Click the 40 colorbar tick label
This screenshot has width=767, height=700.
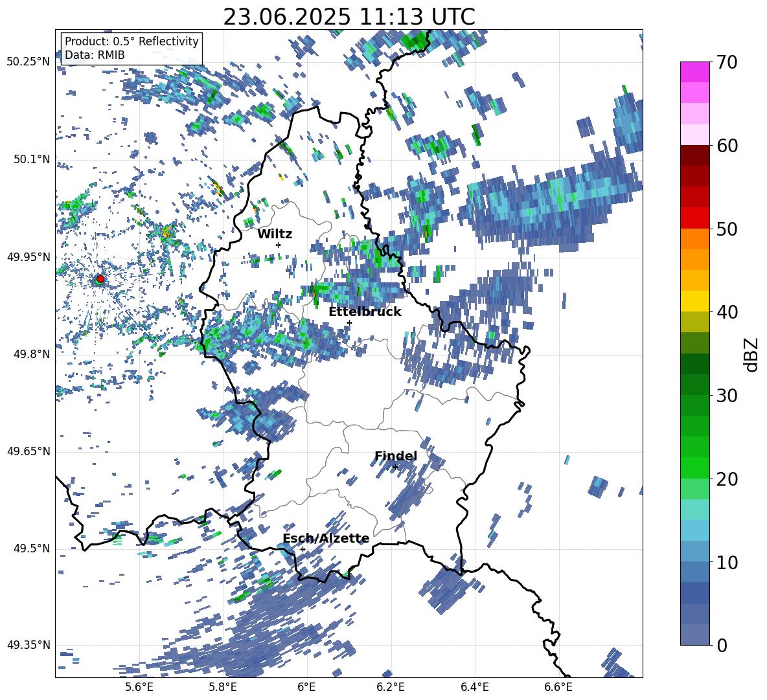click(x=727, y=312)
